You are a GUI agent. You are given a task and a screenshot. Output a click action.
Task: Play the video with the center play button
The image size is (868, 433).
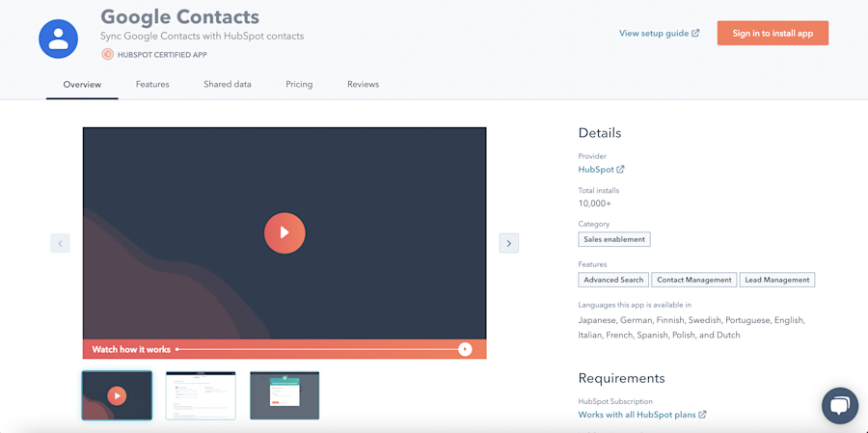[x=285, y=232]
